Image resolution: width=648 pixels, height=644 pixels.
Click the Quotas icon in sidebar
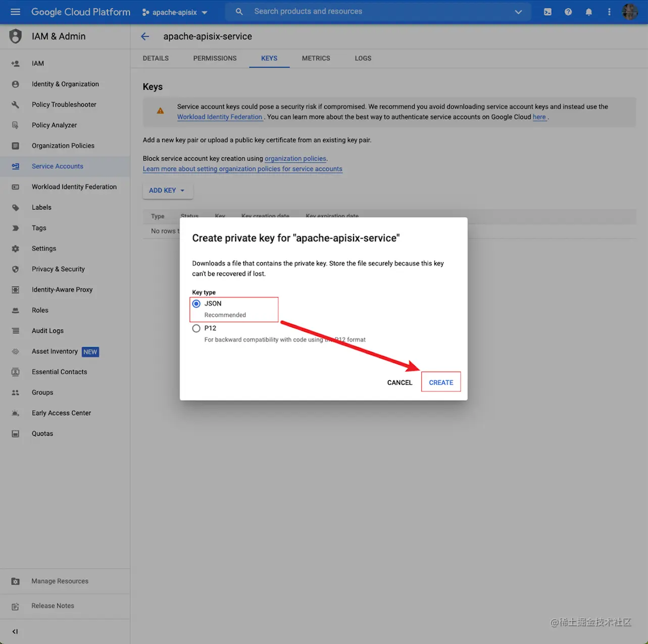pos(16,434)
